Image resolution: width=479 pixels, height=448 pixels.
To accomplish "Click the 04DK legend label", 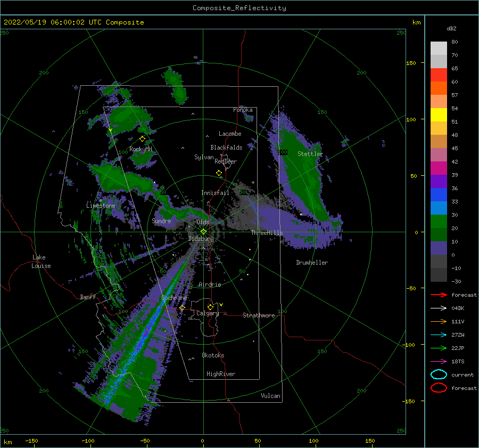I will (x=458, y=308).
